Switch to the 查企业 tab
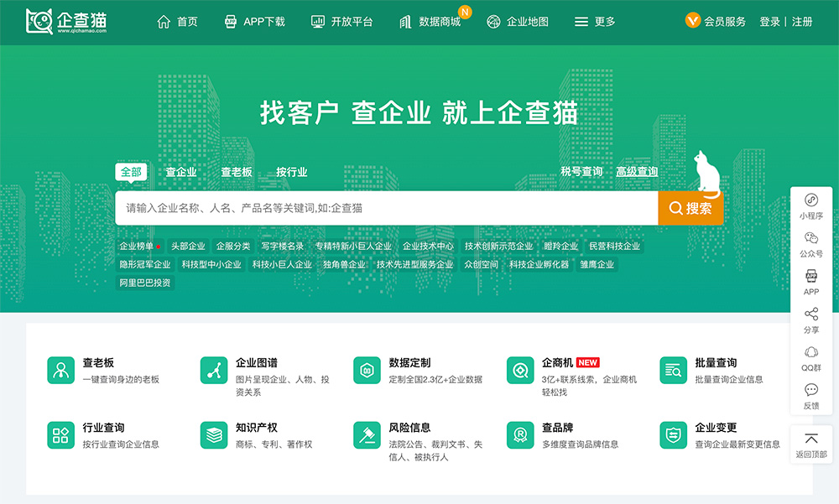Viewport: 839px width, 504px height. (x=181, y=172)
